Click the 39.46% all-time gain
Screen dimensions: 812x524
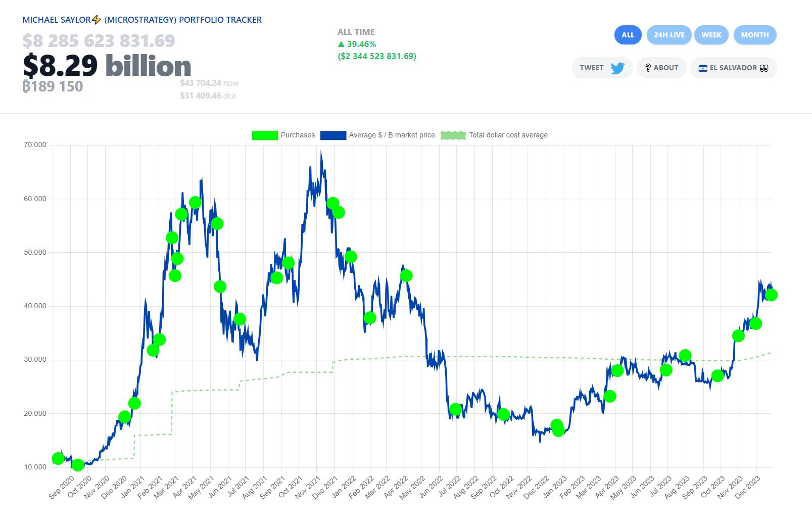point(357,44)
